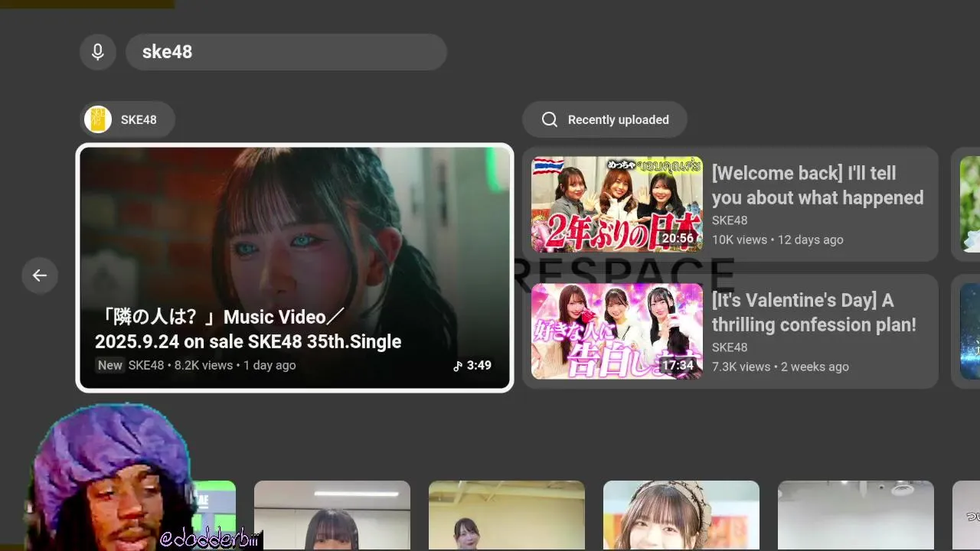Screen dimensions: 980x551
Task: Select the Recently uploaded search chip
Action: (x=605, y=119)
